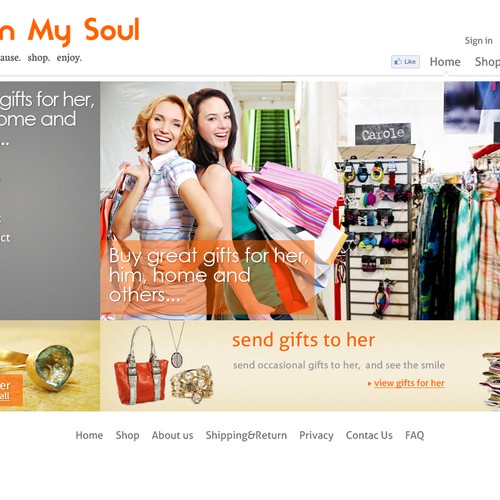The height and width of the screenshot is (500, 500).
Task: Click the send gifts to her heading
Action: 304,340
